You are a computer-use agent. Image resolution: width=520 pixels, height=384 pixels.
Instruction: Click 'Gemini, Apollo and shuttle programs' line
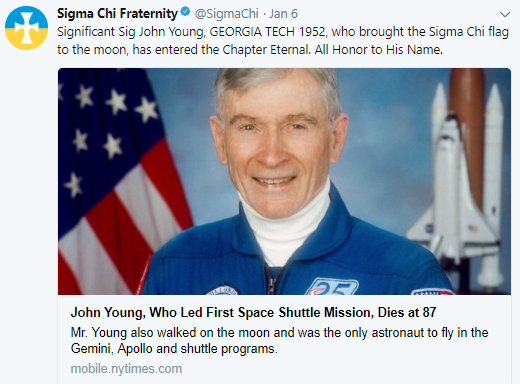174,349
